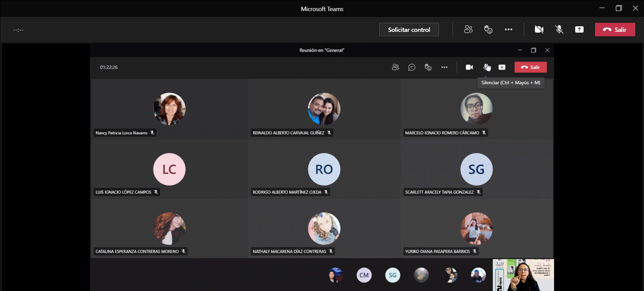Minimize the shared Reunión window
This screenshot has width=644, height=291.
coord(520,50)
